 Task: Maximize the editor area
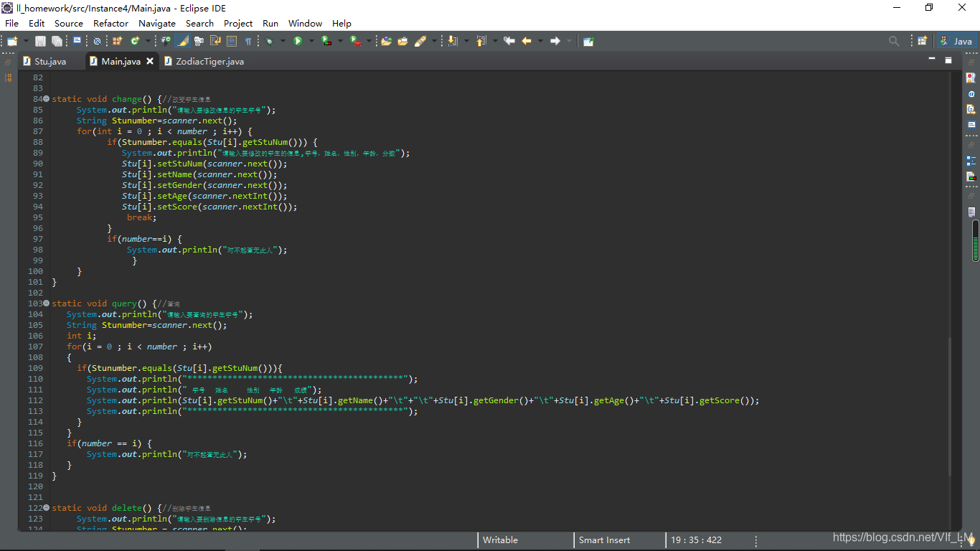[x=948, y=60]
